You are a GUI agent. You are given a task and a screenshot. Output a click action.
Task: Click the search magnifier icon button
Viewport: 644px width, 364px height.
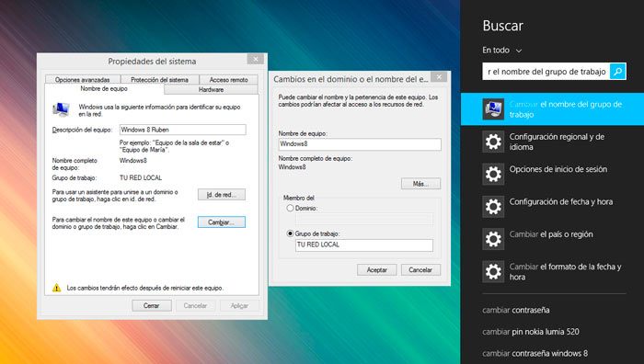tap(617, 72)
